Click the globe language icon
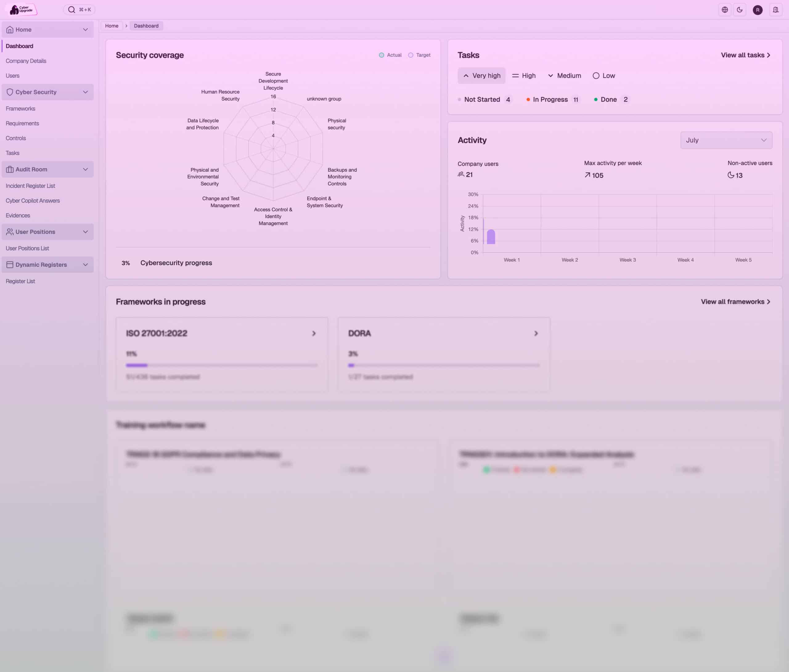This screenshot has width=789, height=672. [725, 10]
